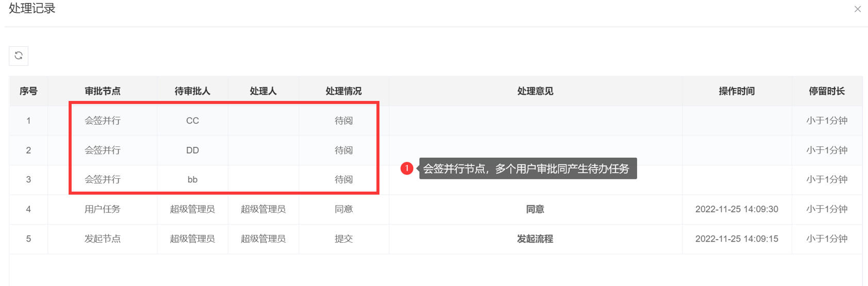Click the red numbered 1 annotation badge

[407, 169]
